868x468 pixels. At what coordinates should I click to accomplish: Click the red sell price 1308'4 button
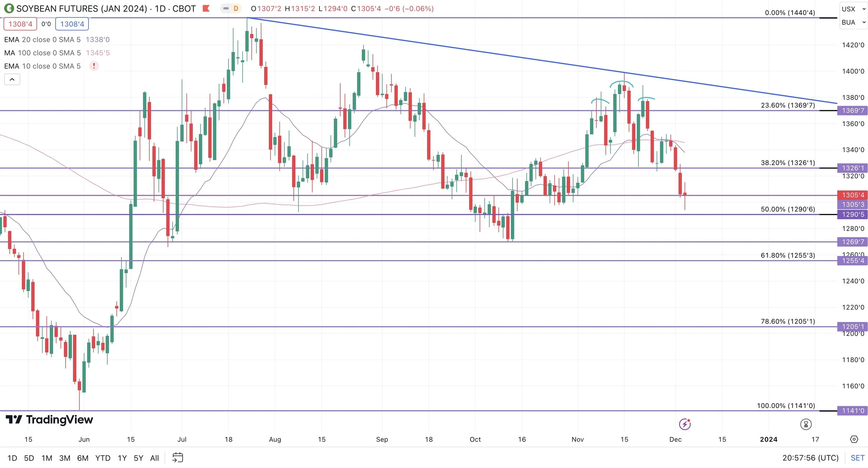(x=20, y=24)
